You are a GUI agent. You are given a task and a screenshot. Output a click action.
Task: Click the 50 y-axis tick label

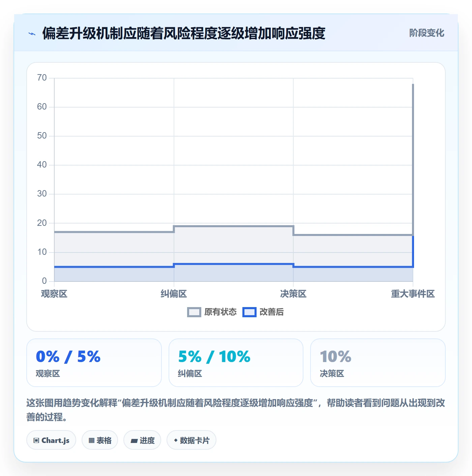[42, 136]
